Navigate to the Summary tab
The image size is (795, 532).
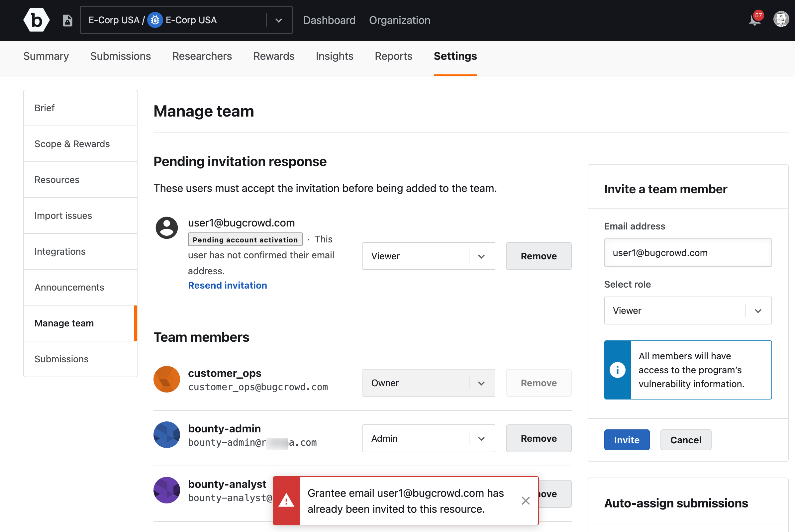[46, 56]
